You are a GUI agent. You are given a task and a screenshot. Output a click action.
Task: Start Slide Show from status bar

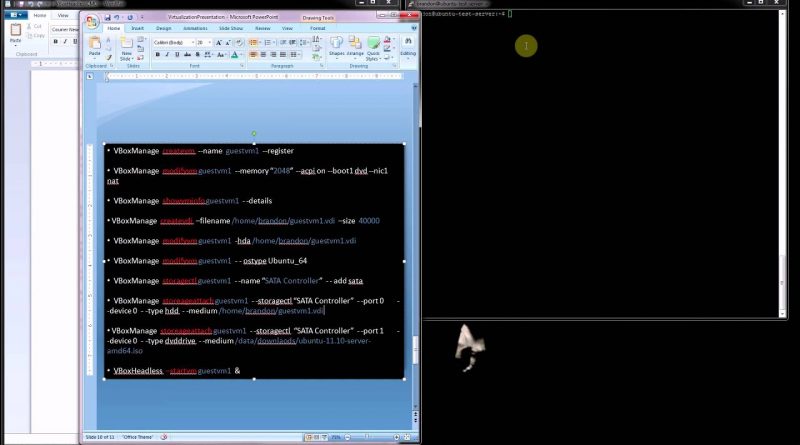point(324,437)
